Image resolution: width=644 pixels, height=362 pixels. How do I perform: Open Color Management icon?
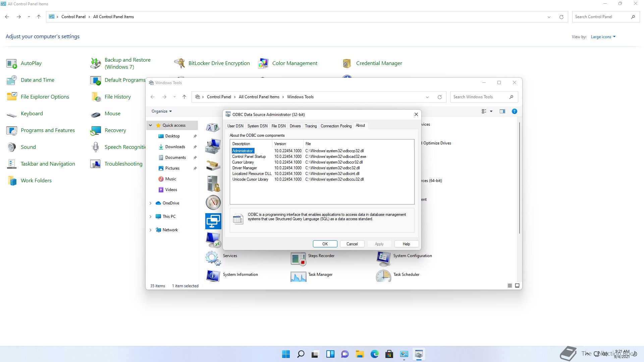click(263, 63)
